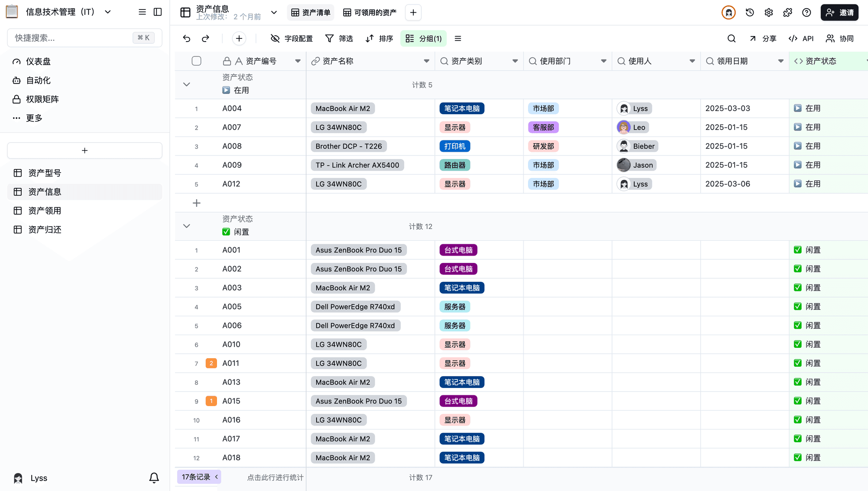Select all records via header checkbox

click(196, 61)
